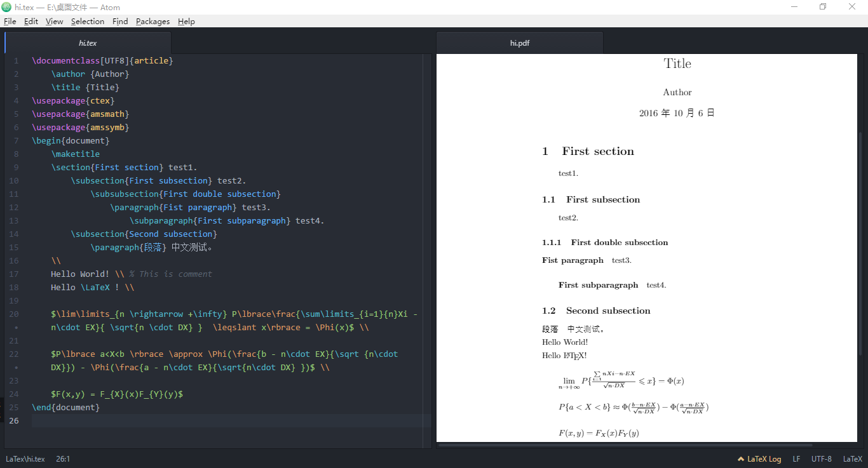Click \subsubsection{First double subsection} in the editor
The height and width of the screenshot is (468, 868).
(x=186, y=194)
